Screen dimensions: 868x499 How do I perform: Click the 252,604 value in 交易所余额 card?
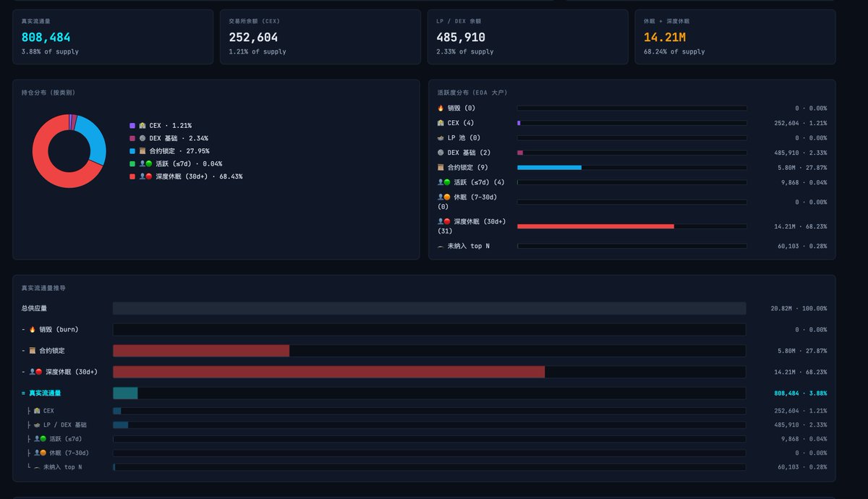[x=253, y=38]
